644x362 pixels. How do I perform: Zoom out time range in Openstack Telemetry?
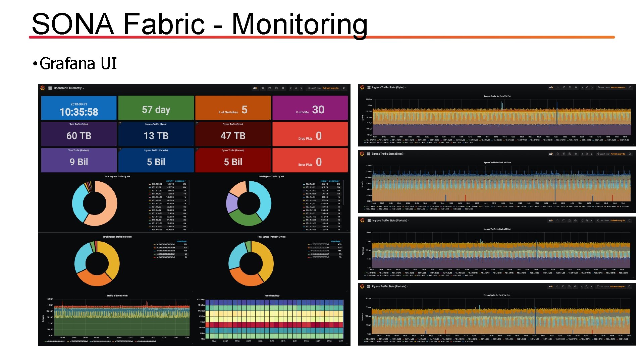pos(296,88)
